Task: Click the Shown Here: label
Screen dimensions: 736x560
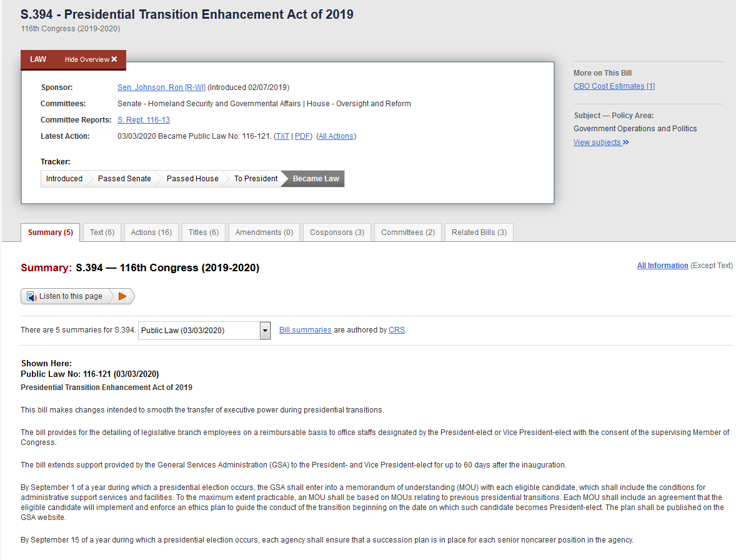Action: tap(46, 363)
